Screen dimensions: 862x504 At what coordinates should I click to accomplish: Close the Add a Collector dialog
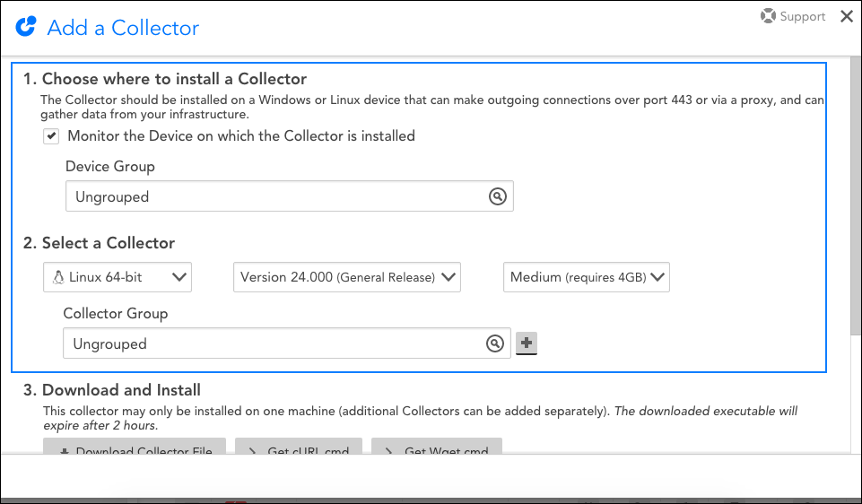coord(847,16)
